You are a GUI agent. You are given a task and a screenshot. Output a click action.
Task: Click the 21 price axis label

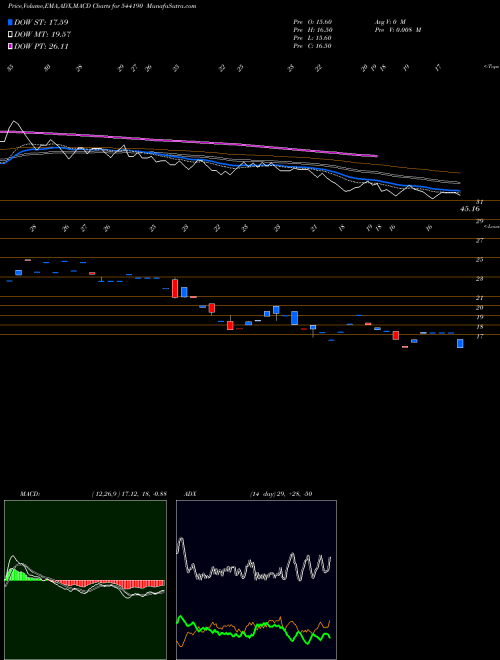479,298
